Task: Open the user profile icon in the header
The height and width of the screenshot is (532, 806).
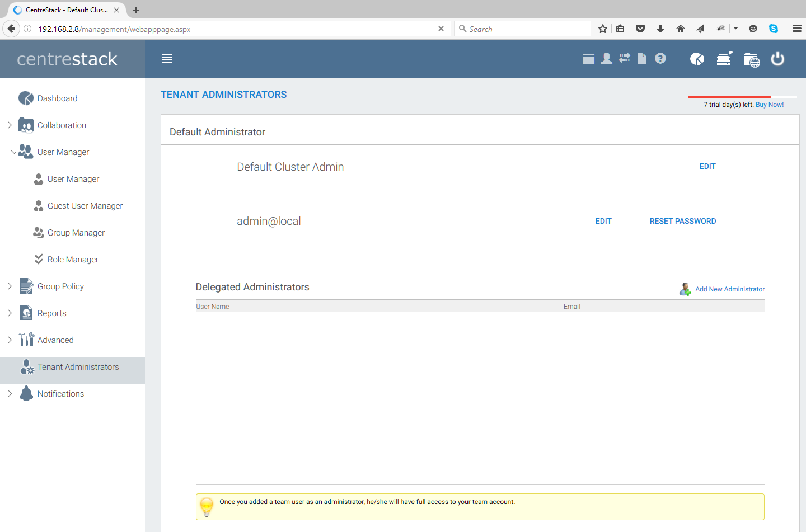Action: point(606,58)
